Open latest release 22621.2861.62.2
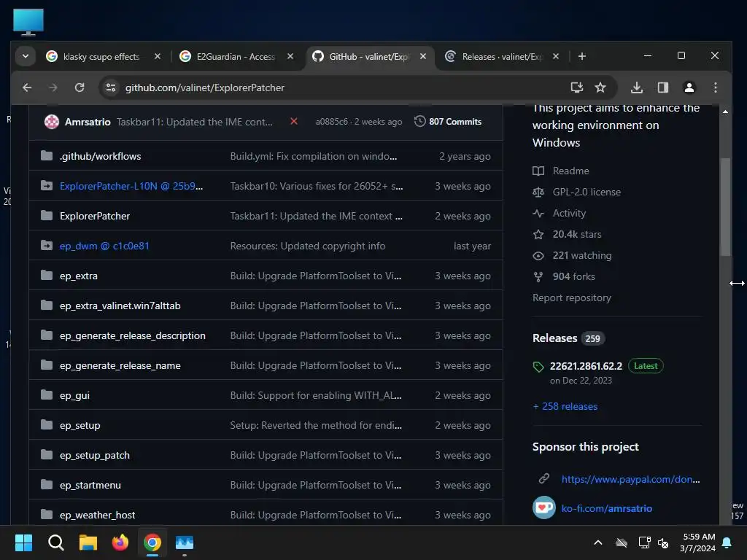This screenshot has width=747, height=560. coord(586,366)
